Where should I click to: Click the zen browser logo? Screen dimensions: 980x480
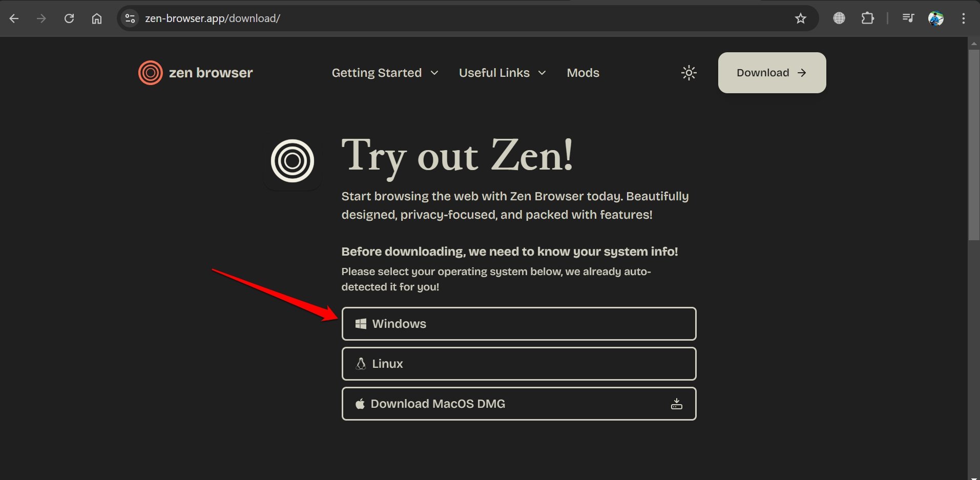click(150, 73)
